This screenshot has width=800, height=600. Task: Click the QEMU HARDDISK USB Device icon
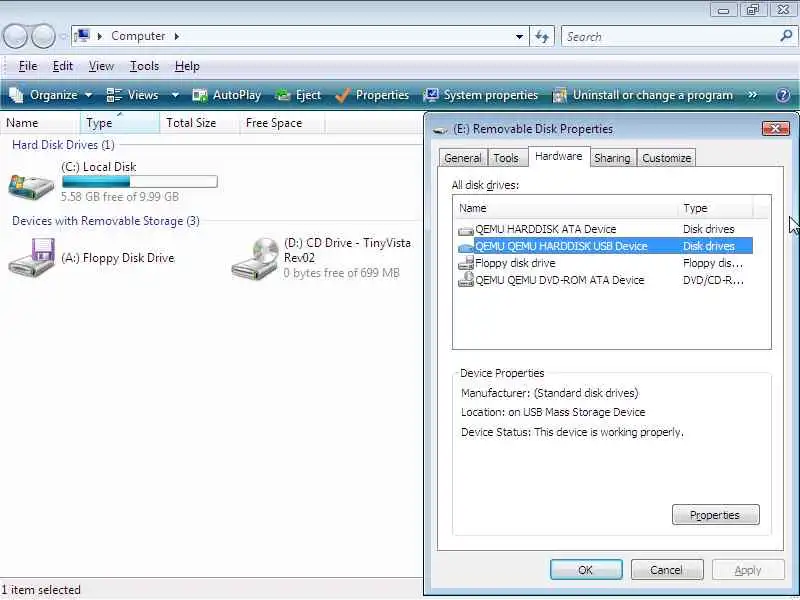tap(466, 247)
